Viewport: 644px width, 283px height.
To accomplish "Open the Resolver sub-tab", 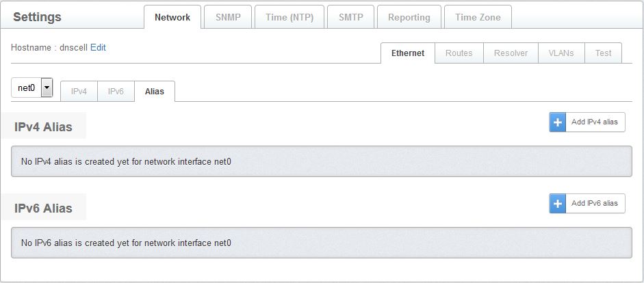I will pyautogui.click(x=511, y=53).
